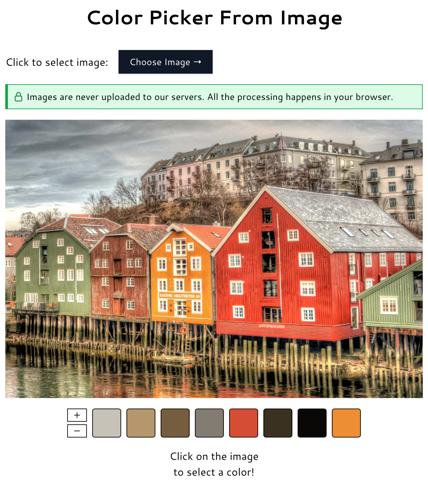
Task: Choose the dark olive-brown swatch
Action: [x=278, y=423]
